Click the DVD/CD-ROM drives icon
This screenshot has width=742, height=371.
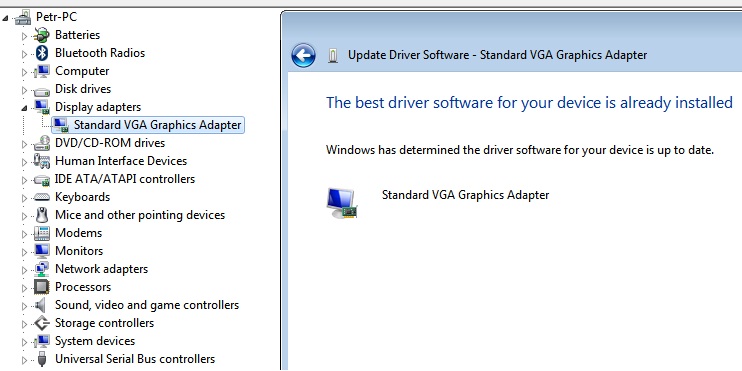[42, 143]
